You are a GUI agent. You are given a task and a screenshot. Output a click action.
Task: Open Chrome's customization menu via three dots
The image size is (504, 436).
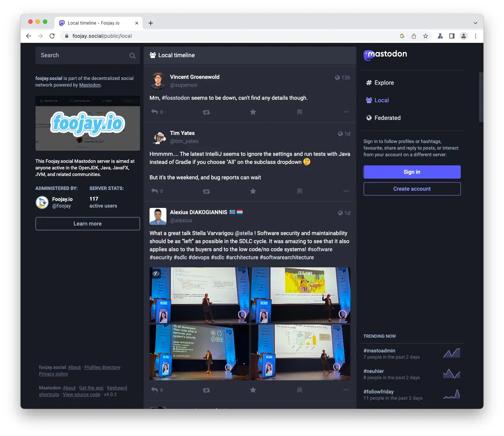[x=475, y=36]
